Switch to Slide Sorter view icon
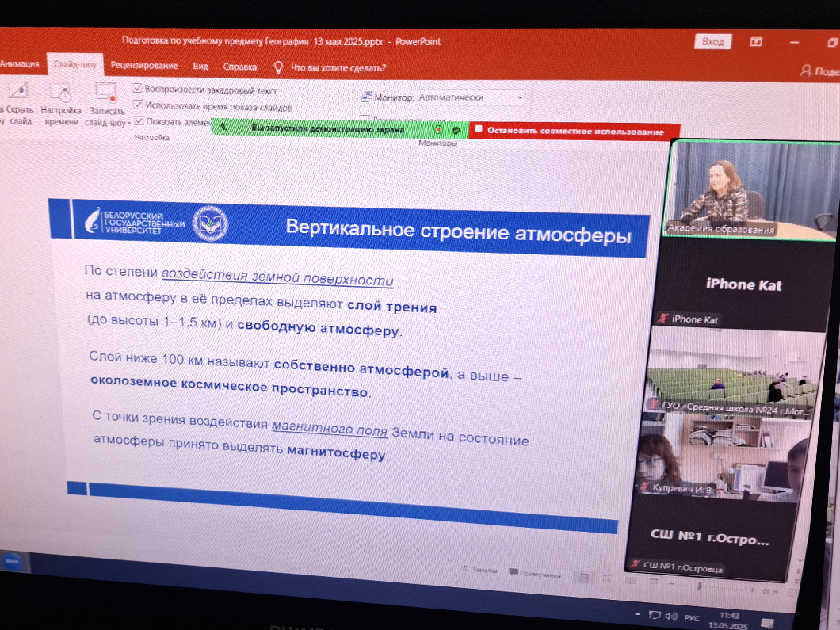The image size is (840, 630). (x=607, y=579)
